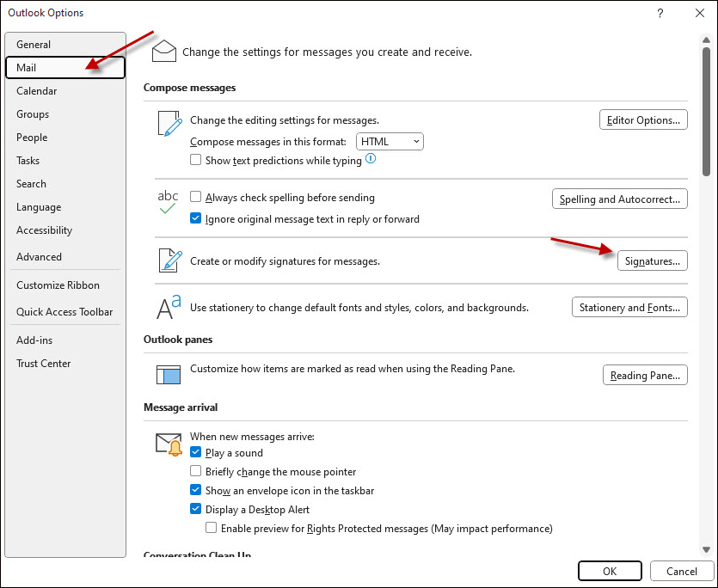Open help with the question mark icon
The width and height of the screenshot is (718, 588).
[660, 13]
